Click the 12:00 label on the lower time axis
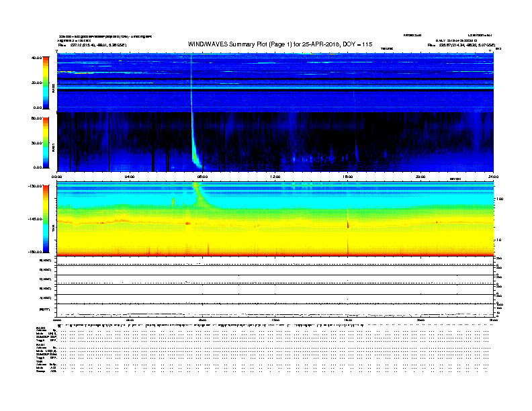 click(275, 320)
